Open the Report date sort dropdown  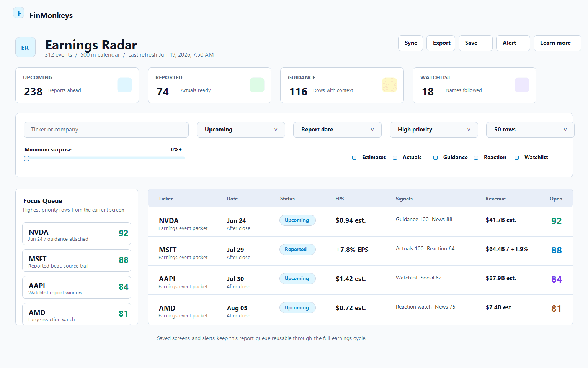pos(337,130)
